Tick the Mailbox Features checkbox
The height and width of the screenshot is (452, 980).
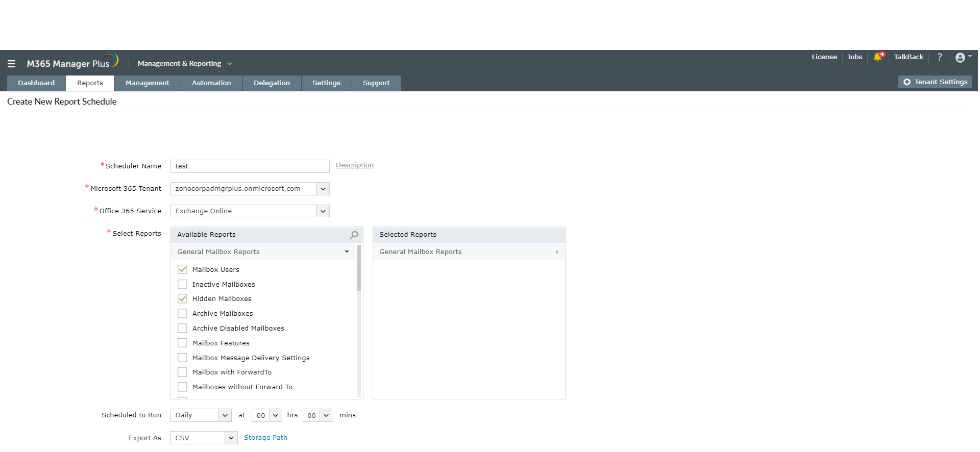182,343
